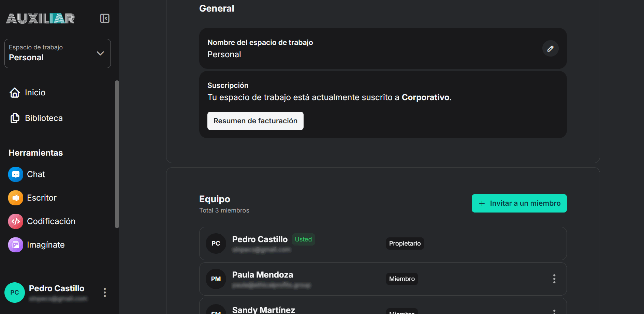Click the Usted badge beside Pedro Castillo
644x314 pixels.
point(303,239)
